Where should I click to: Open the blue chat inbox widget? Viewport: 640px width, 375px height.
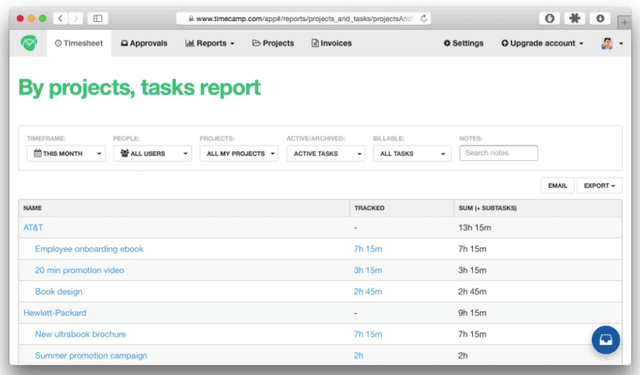point(605,339)
